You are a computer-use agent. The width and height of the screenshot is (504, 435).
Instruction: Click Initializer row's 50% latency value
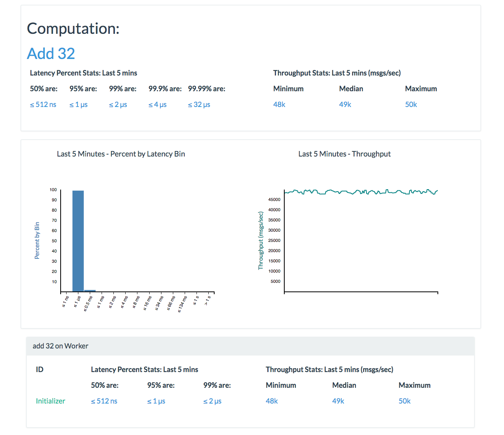[x=104, y=401]
